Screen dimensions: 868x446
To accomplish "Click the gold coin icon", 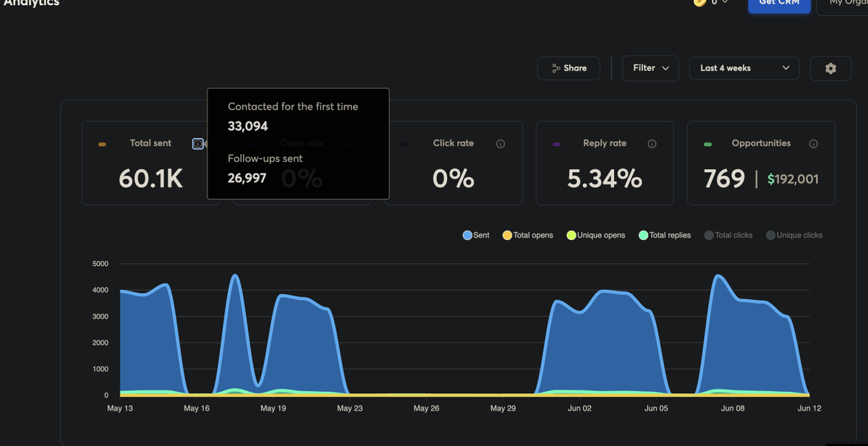I will pos(699,2).
